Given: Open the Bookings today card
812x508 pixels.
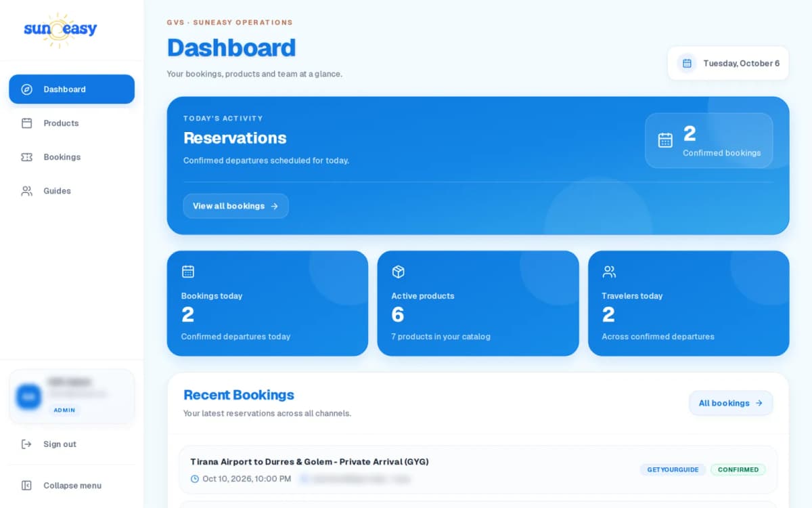Looking at the screenshot, I should tap(267, 303).
